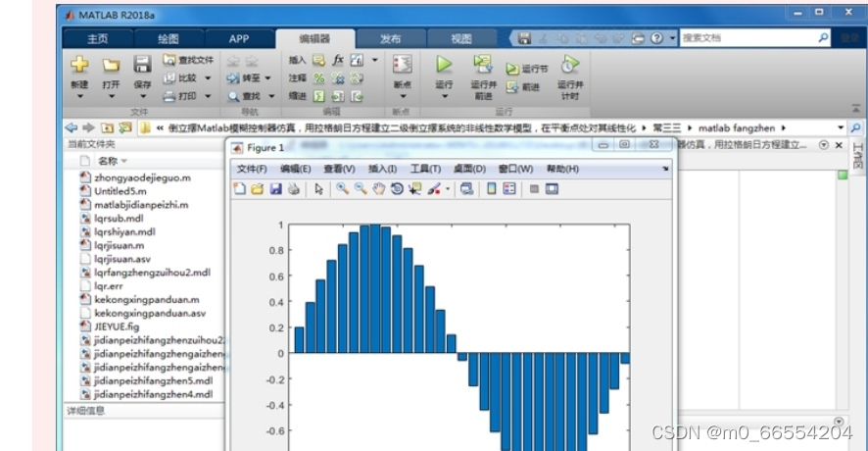Viewport: 868px width, 451px height.
Task: Expand the 断点 dropdown arrow
Action: (403, 96)
